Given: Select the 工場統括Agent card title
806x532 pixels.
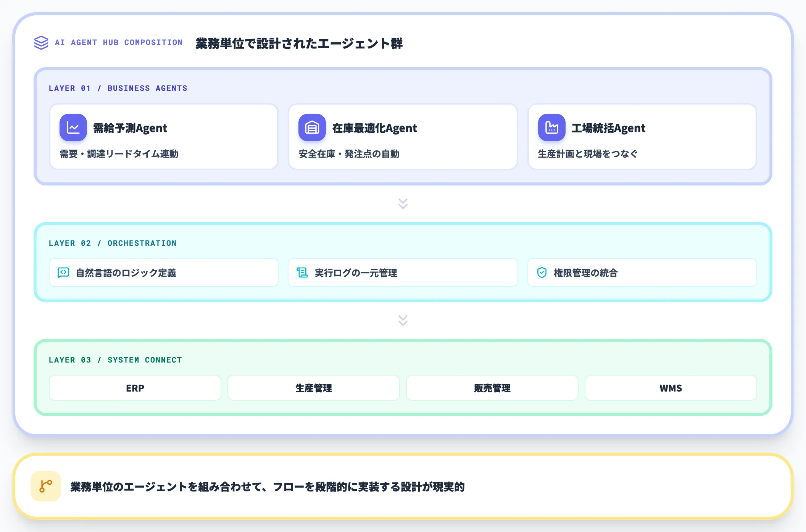Looking at the screenshot, I should [608, 128].
